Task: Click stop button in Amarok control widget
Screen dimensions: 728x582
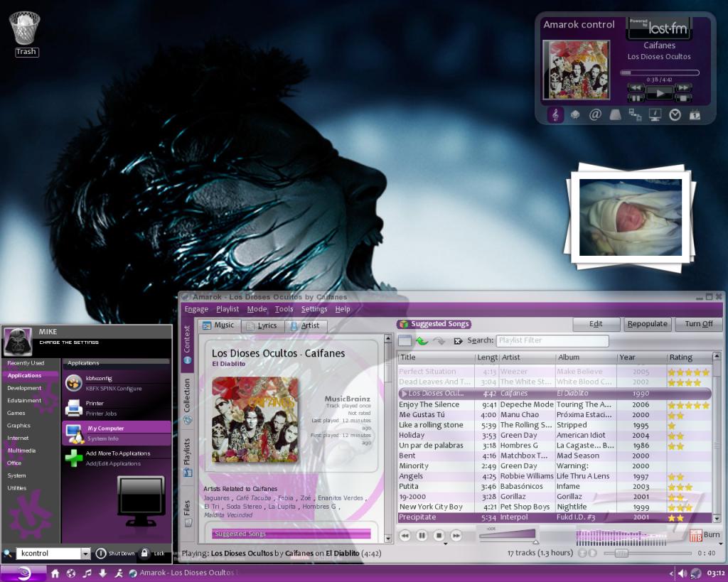Action: [682, 98]
